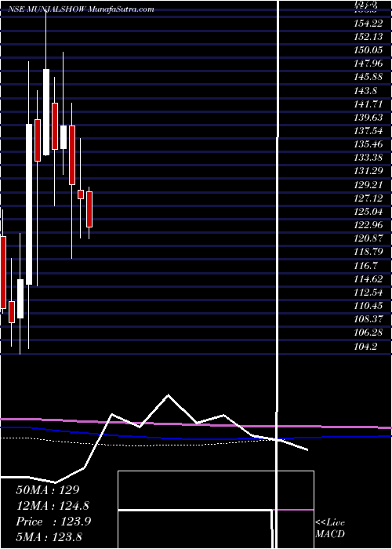The width and height of the screenshot is (392, 549).
Task: Click the 5MA : 123.8 readout
Action: coord(49,537)
